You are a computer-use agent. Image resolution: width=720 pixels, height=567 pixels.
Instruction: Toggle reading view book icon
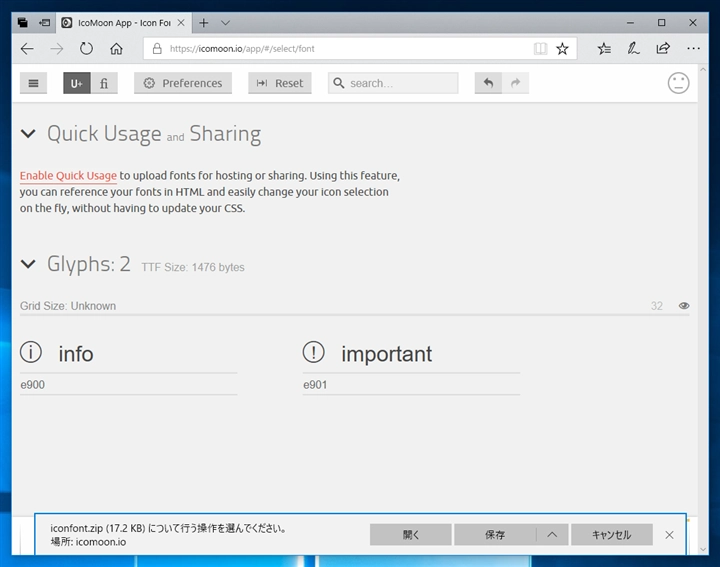[540, 49]
